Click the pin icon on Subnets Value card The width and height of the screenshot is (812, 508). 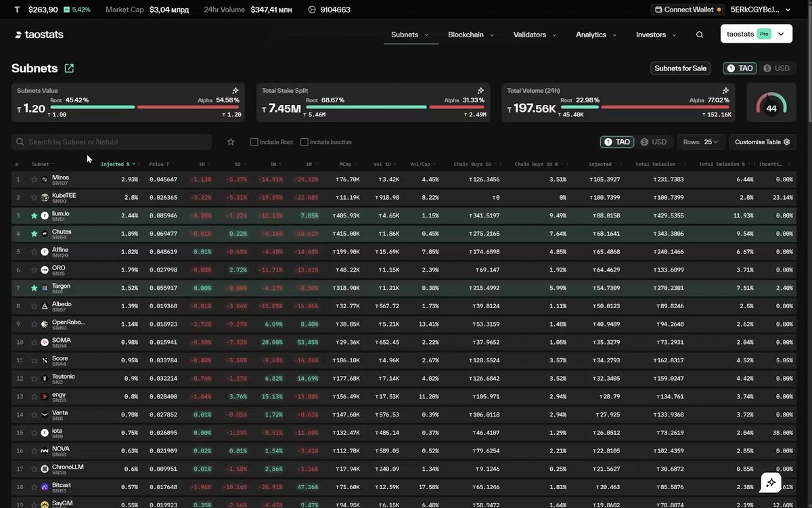click(x=235, y=90)
